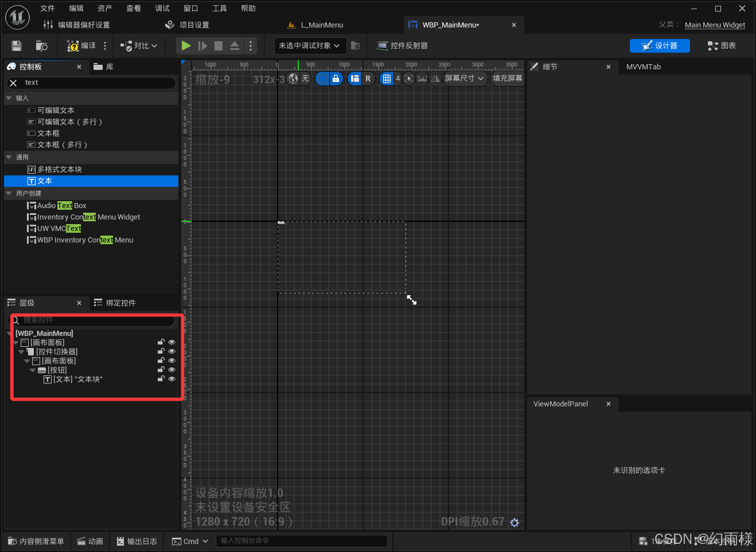Open 项目设置 tab
Image resolution: width=756 pixels, height=552 pixels.
point(187,25)
